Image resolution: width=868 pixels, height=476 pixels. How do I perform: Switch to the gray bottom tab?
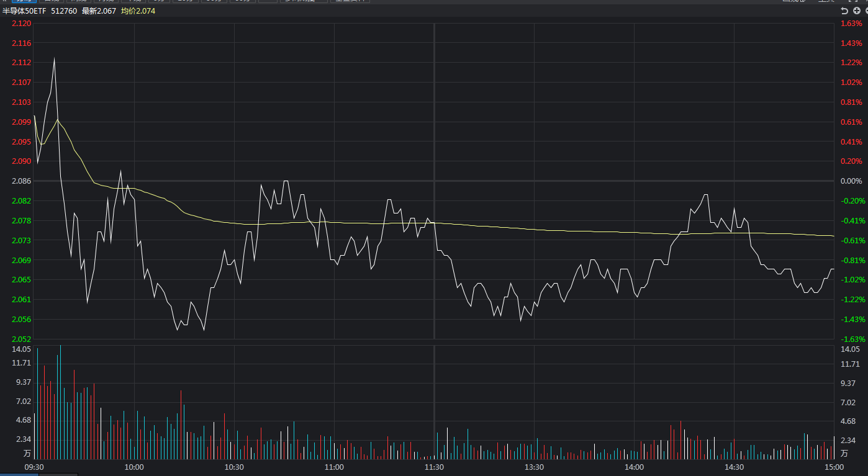pyautogui.click(x=58, y=474)
